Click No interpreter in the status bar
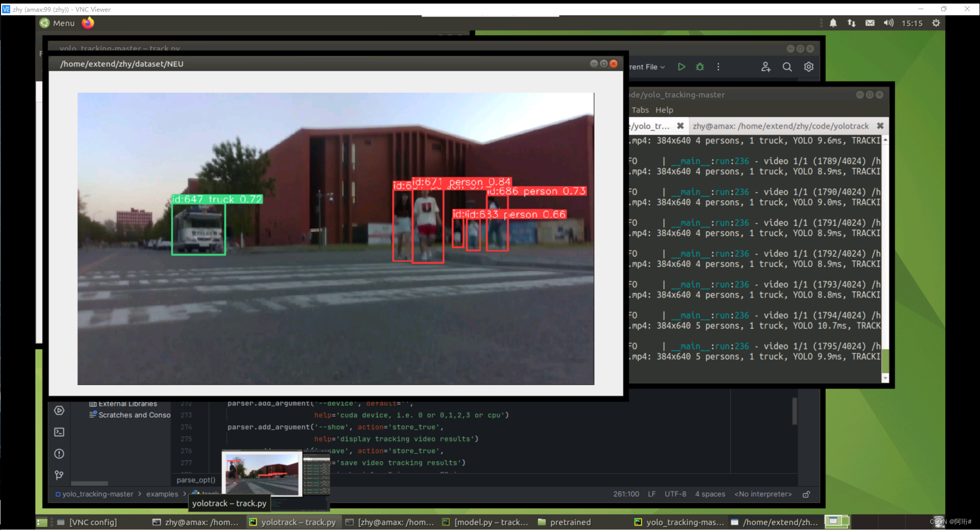 pyautogui.click(x=762, y=494)
